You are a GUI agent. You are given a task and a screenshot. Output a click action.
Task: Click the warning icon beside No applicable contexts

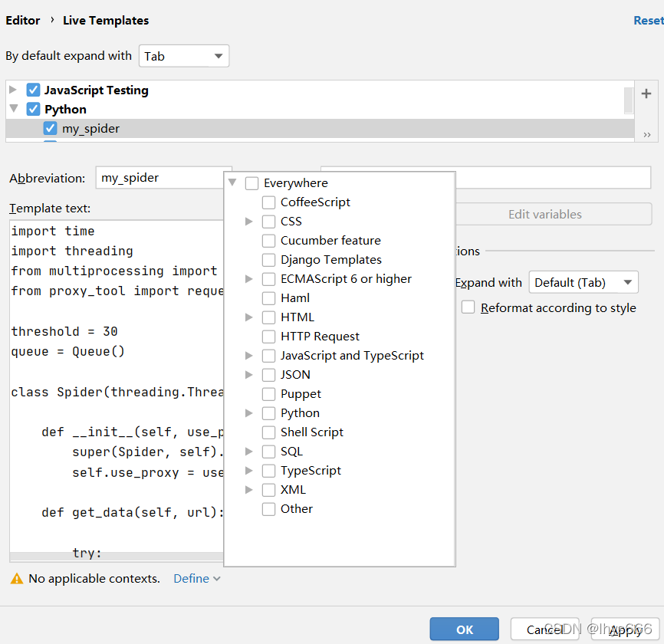click(17, 579)
